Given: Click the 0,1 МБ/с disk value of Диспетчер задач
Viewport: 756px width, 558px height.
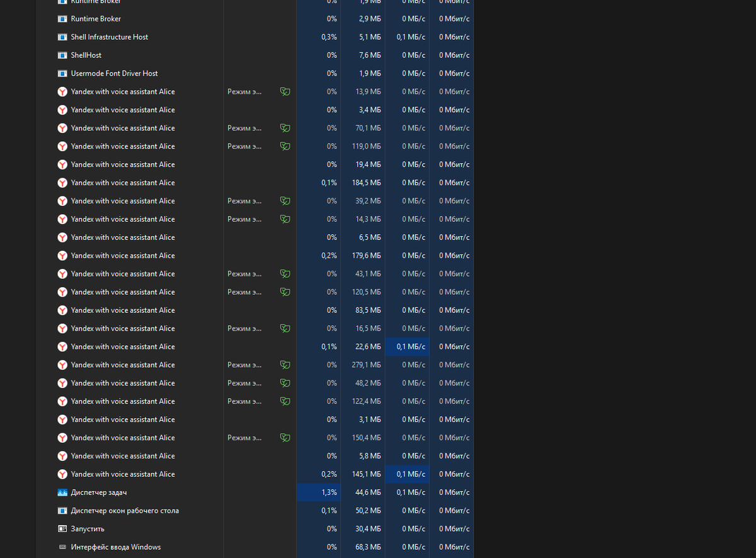Looking at the screenshot, I should point(411,493).
